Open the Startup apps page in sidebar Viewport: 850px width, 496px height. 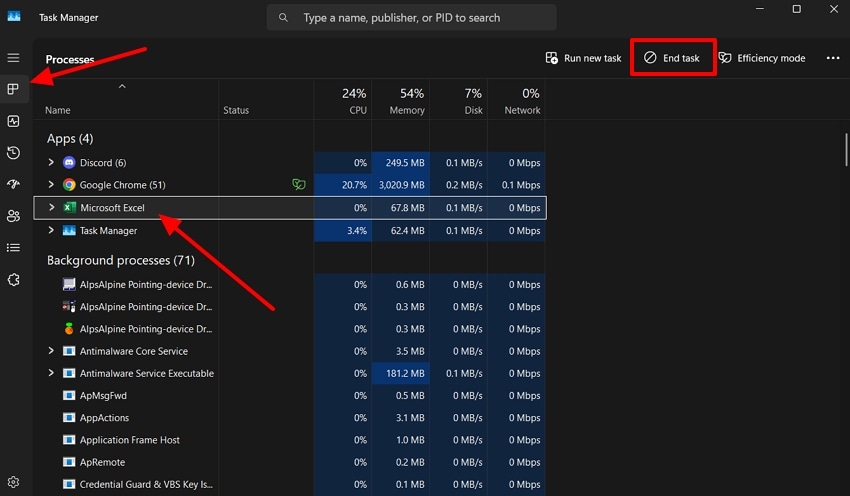(14, 184)
